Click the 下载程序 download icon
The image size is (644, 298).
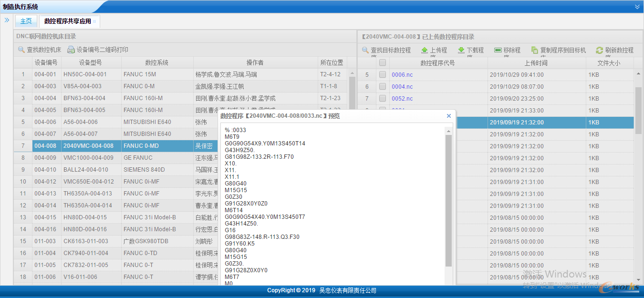click(x=461, y=50)
